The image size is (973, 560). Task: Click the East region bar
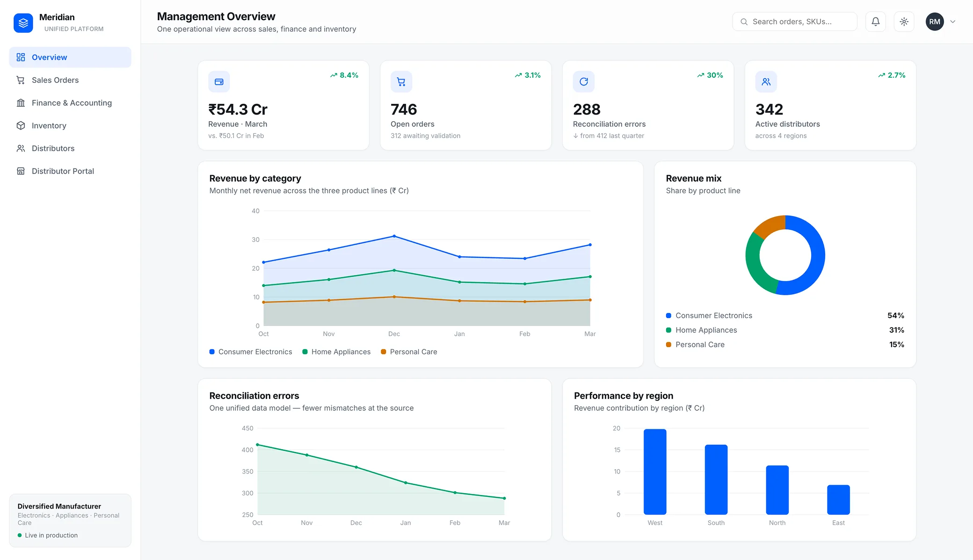[x=839, y=500]
